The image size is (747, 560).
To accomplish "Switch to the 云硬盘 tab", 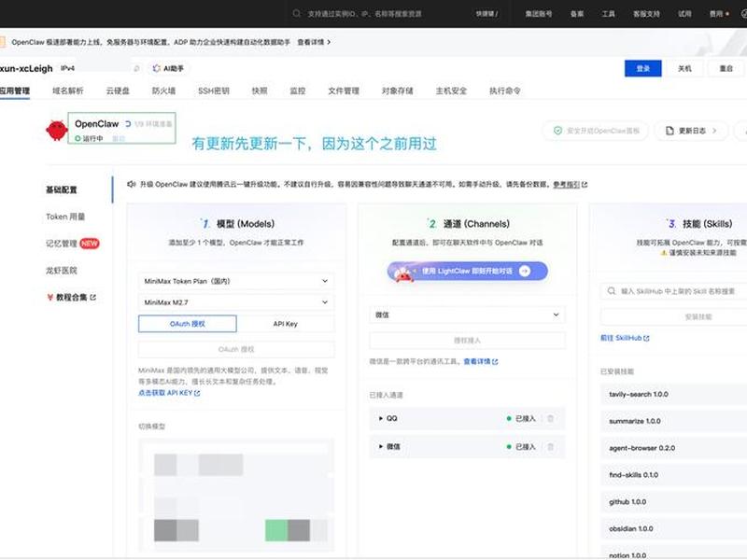I will tap(118, 91).
